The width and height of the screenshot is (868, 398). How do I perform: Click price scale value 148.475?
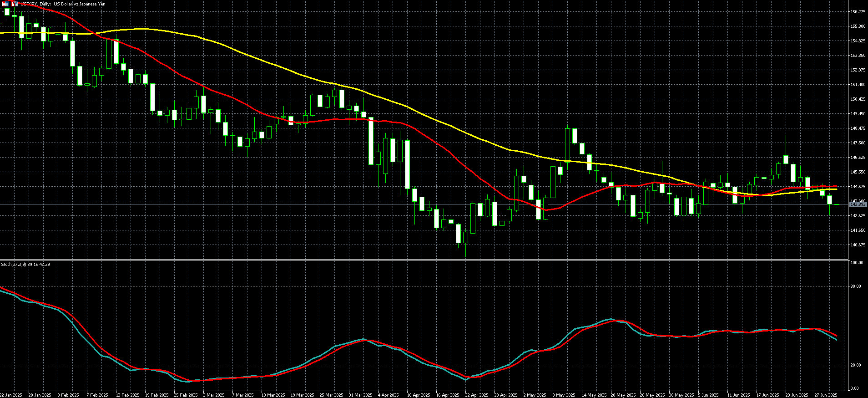[x=858, y=128]
